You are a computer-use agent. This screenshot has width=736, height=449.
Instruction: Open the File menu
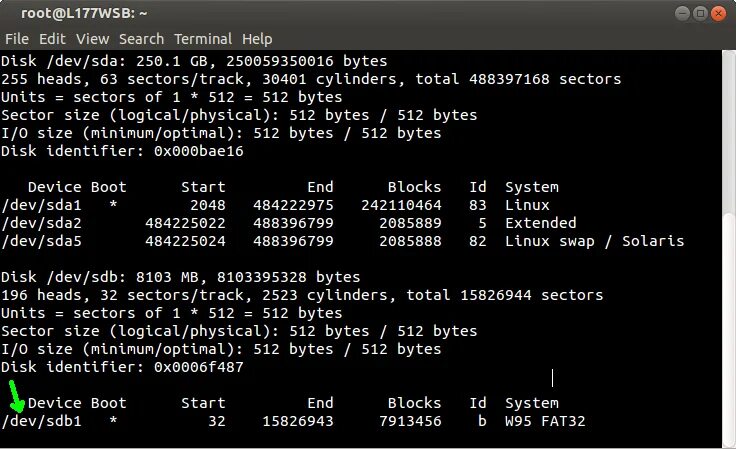17,39
